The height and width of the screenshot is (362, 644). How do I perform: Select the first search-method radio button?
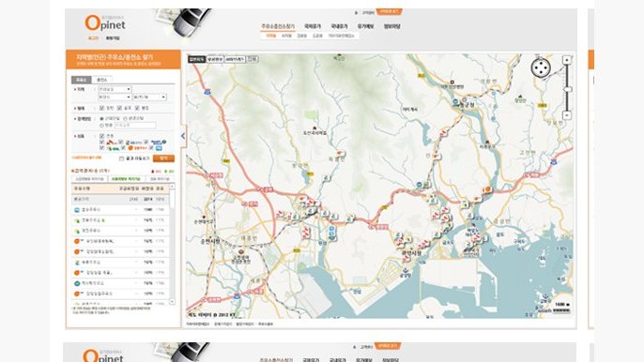pos(101,118)
